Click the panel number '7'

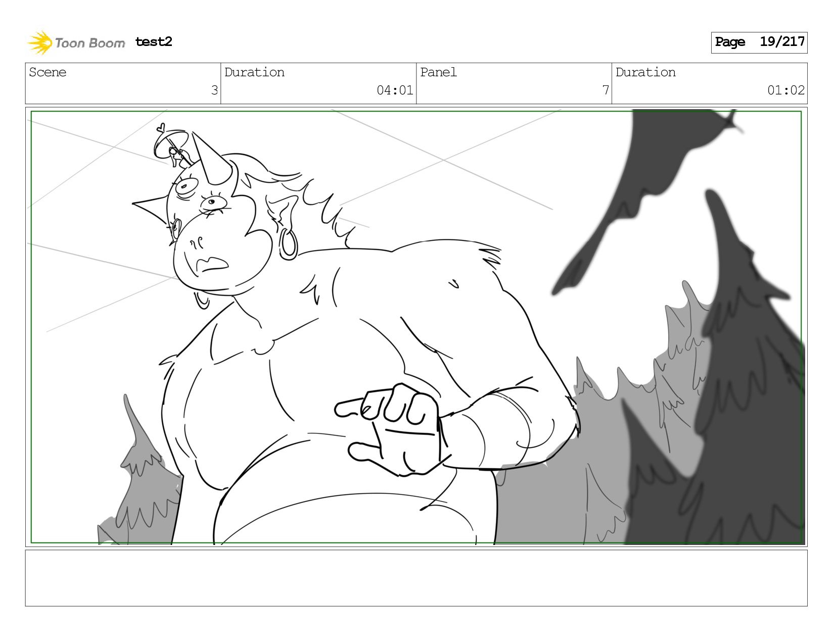pos(606,90)
